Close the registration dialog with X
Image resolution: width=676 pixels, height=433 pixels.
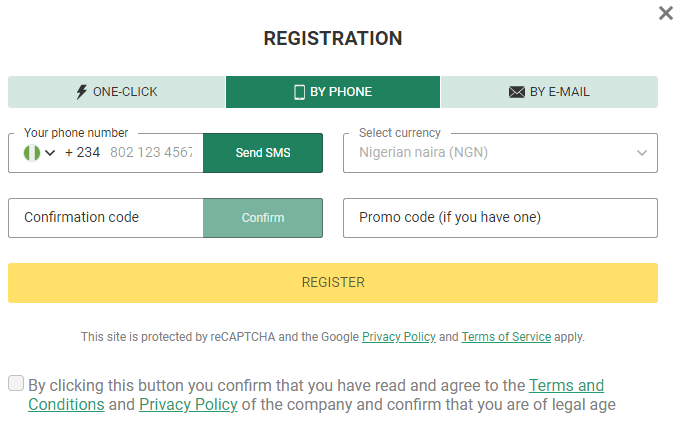666,13
